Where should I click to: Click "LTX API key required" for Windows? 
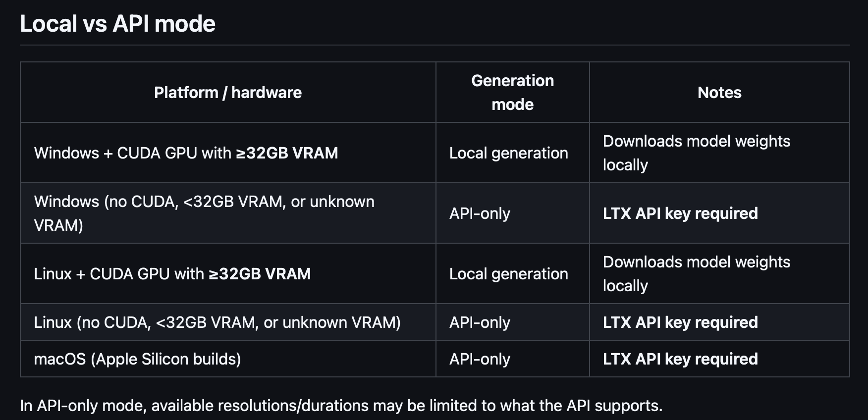(x=680, y=213)
